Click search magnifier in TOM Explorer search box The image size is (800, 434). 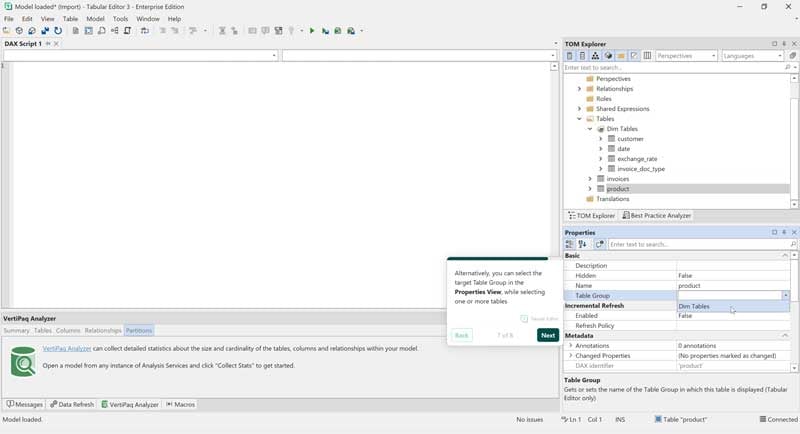point(788,67)
